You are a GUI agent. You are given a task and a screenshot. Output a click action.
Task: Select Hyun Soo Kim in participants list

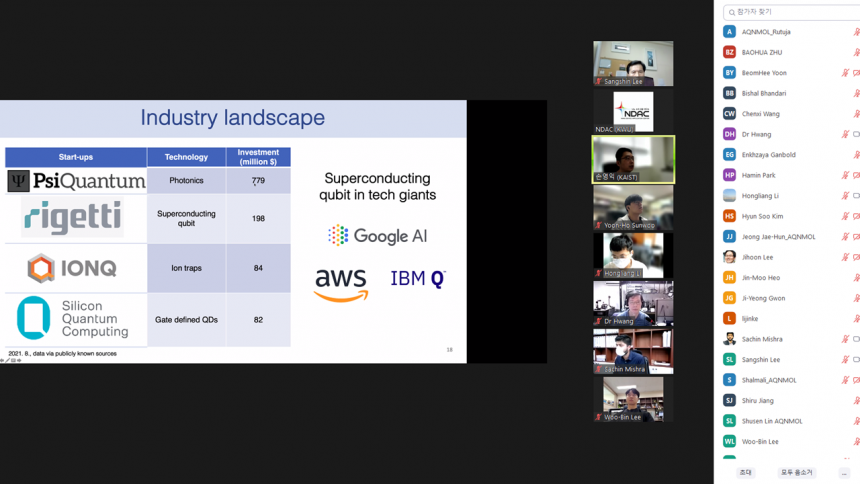[x=762, y=216]
